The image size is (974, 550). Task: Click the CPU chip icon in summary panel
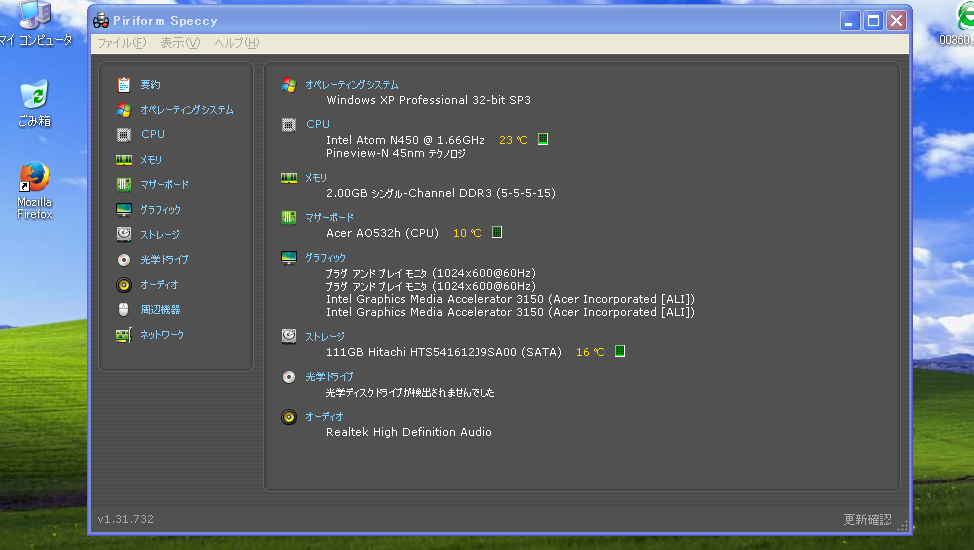(x=289, y=125)
